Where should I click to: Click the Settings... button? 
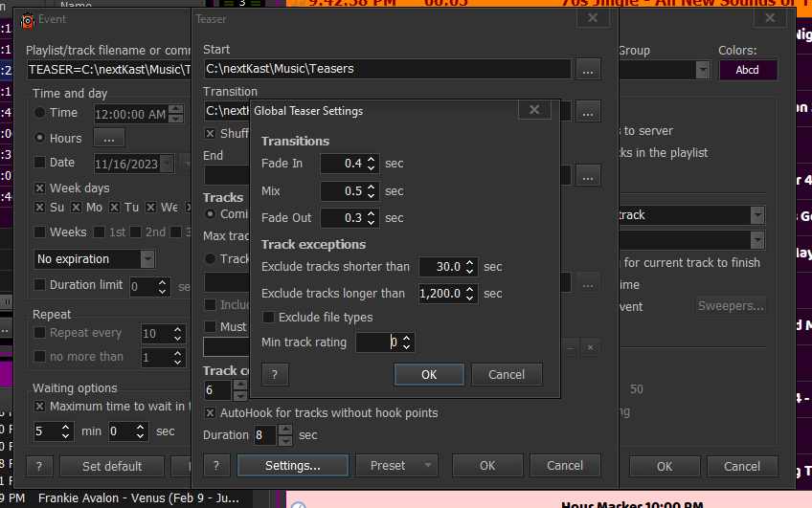[x=292, y=466]
